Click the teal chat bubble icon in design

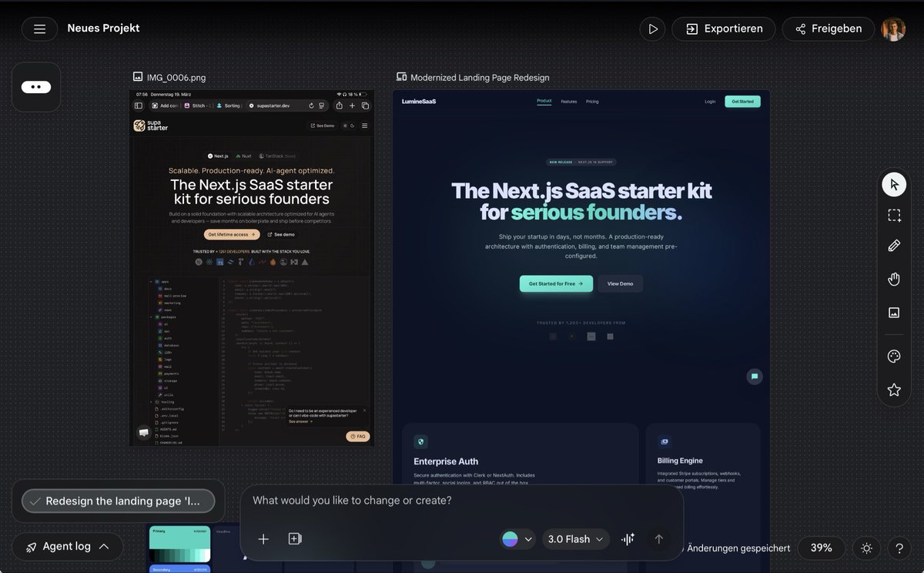pyautogui.click(x=755, y=377)
